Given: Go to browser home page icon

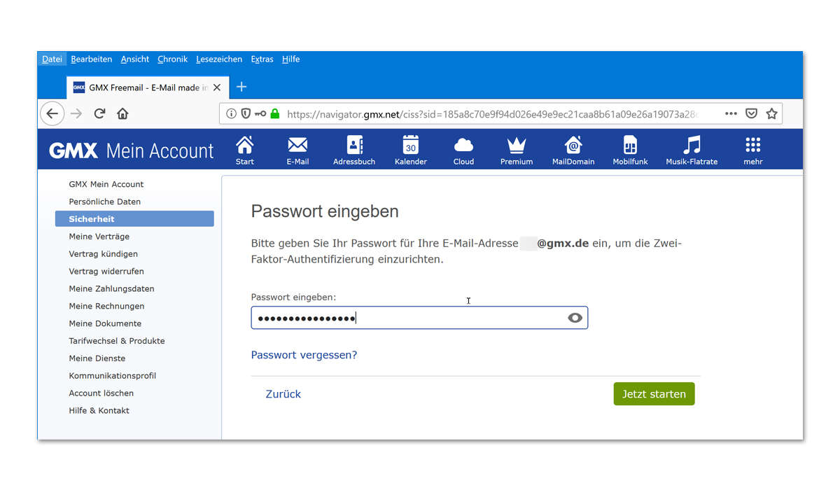Looking at the screenshot, I should pyautogui.click(x=122, y=113).
